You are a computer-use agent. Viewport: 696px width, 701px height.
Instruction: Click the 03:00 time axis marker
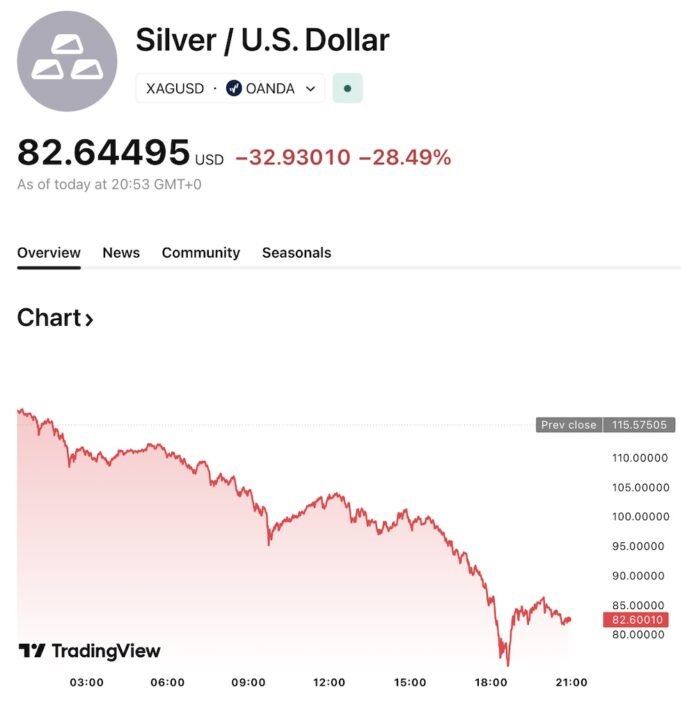87,682
